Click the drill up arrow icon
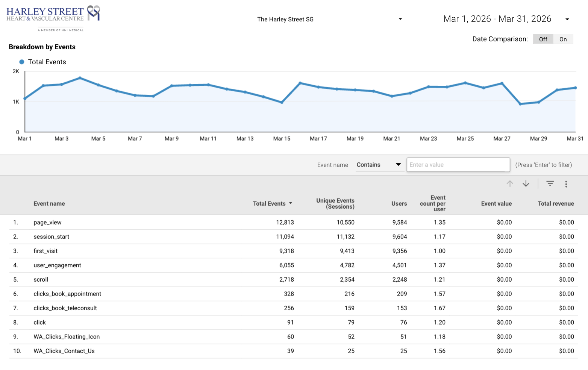This screenshot has width=588, height=370. pyautogui.click(x=510, y=184)
